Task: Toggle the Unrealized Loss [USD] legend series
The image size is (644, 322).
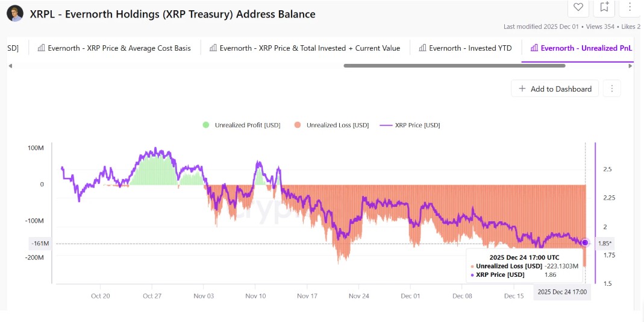Action: click(x=331, y=125)
